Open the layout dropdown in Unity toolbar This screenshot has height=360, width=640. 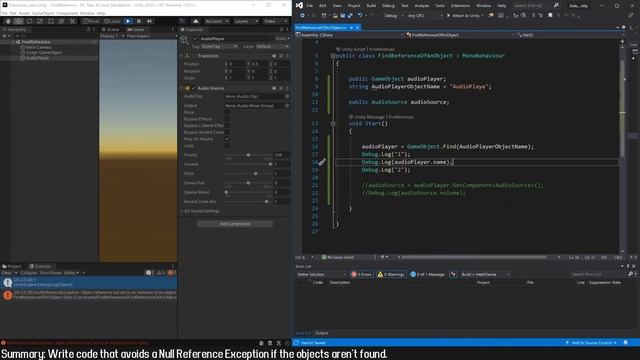(275, 21)
